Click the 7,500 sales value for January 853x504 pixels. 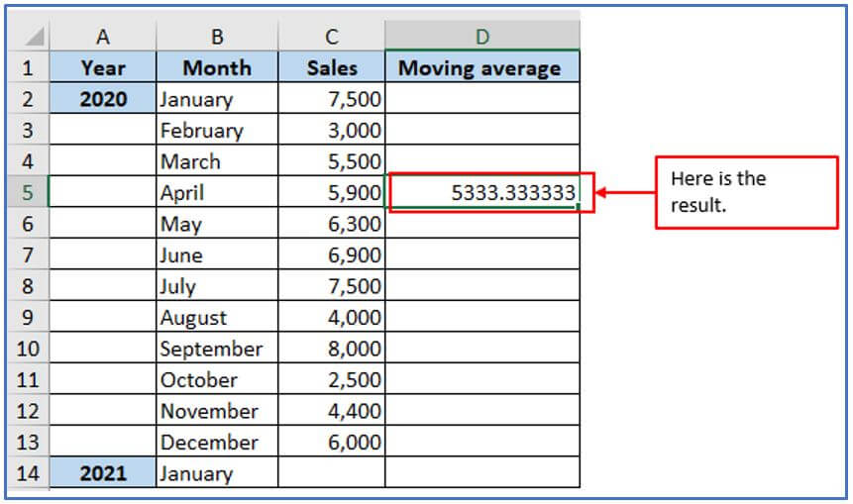(x=331, y=98)
